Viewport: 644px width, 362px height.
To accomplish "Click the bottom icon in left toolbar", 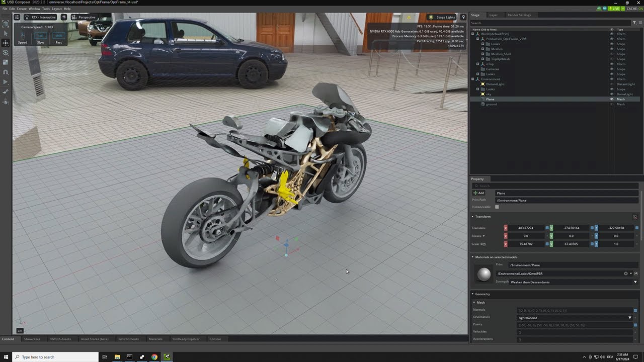I will click(6, 101).
